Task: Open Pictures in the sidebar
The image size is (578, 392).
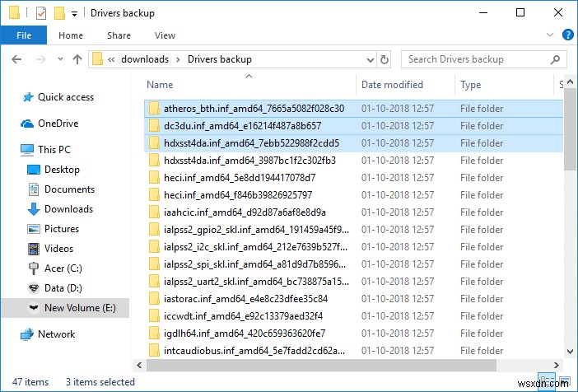Action: click(53, 229)
